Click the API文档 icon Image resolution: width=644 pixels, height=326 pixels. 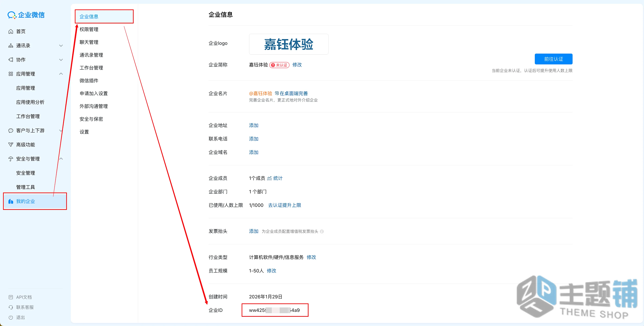11,297
